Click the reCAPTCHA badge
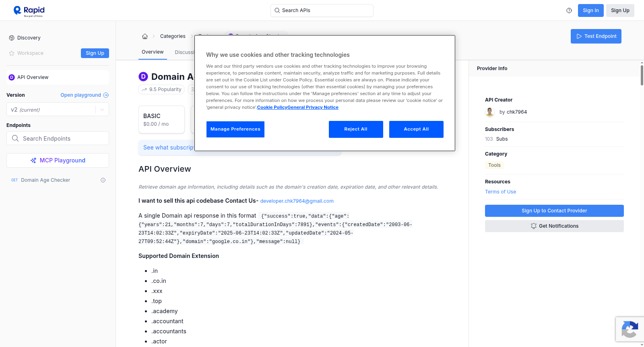 pyautogui.click(x=630, y=329)
